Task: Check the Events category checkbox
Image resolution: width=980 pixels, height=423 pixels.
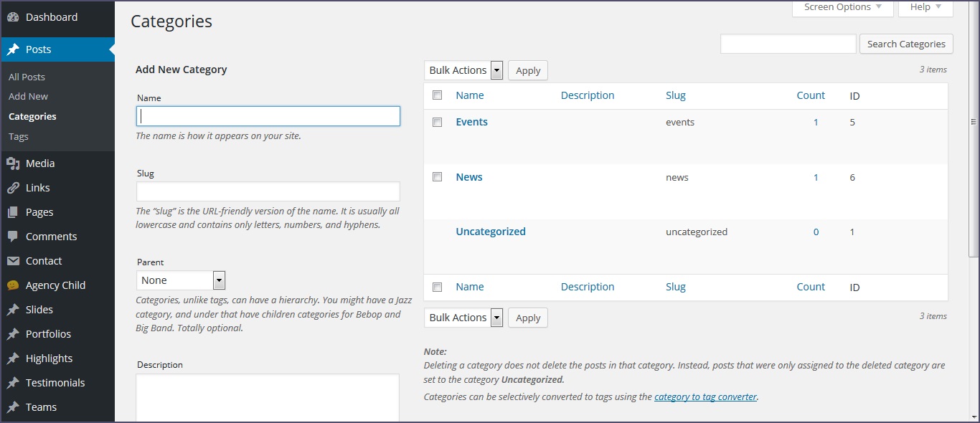Action: pyautogui.click(x=437, y=123)
